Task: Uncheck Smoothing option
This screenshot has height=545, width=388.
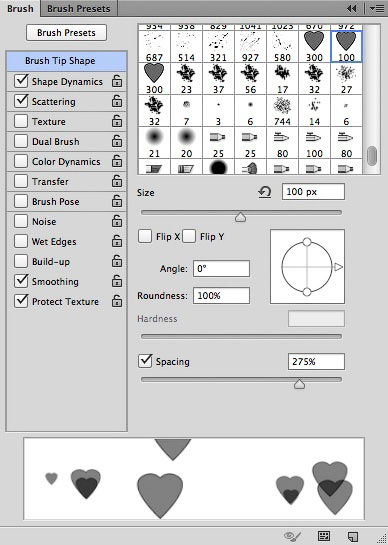Action: [x=21, y=281]
